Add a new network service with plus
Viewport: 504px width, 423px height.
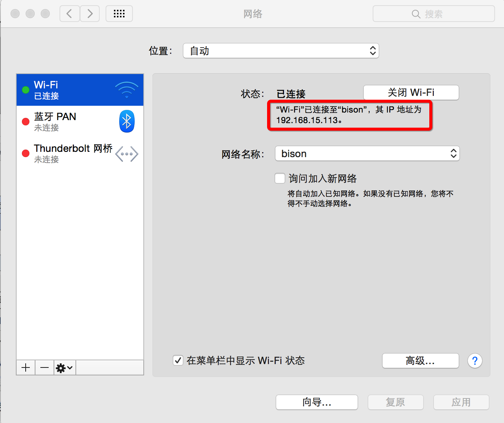[x=26, y=367]
